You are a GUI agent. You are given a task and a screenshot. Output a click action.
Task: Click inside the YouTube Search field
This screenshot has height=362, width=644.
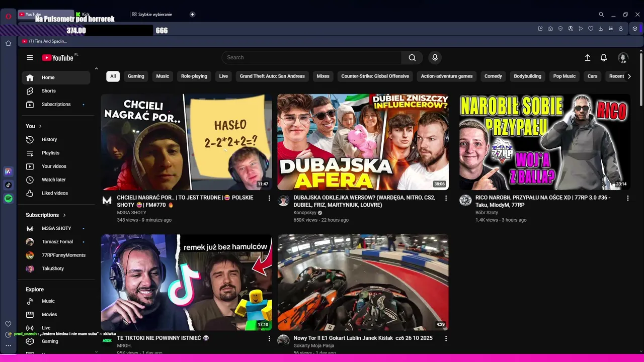[312, 58]
